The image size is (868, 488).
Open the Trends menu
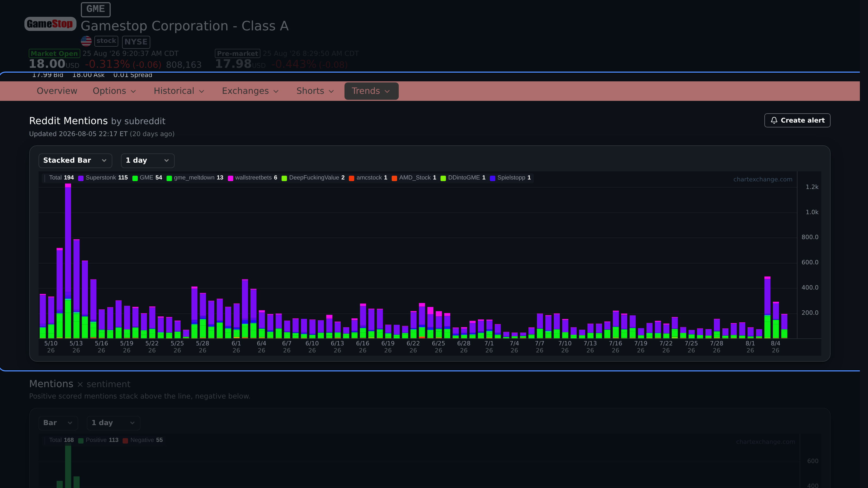coord(371,91)
